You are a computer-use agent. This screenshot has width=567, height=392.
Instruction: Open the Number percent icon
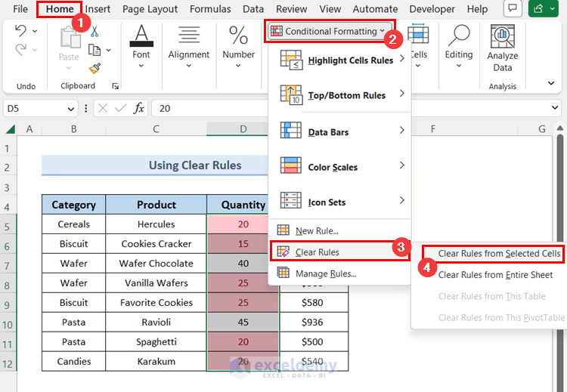click(238, 35)
